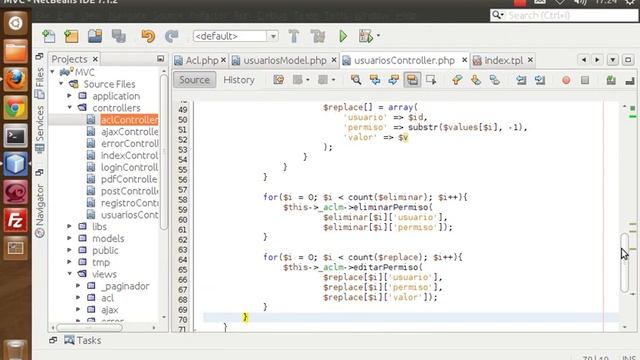Click the New File toolbar icon

click(x=49, y=36)
